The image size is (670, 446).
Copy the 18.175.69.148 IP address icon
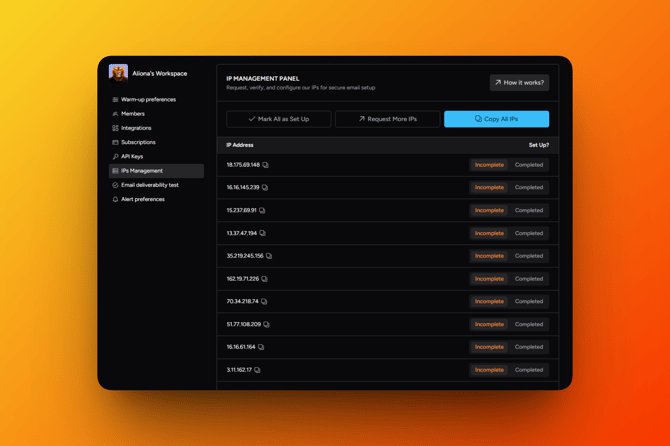pyautogui.click(x=265, y=165)
